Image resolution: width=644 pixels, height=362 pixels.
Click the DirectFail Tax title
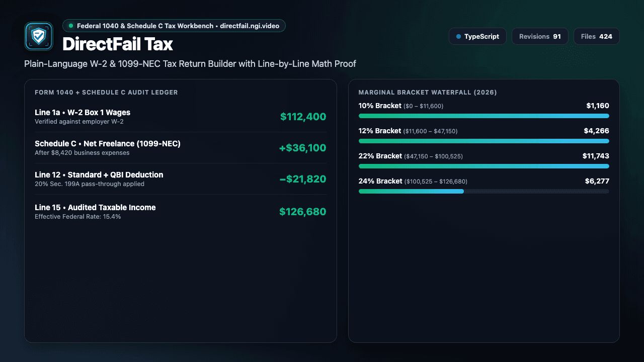(x=118, y=44)
